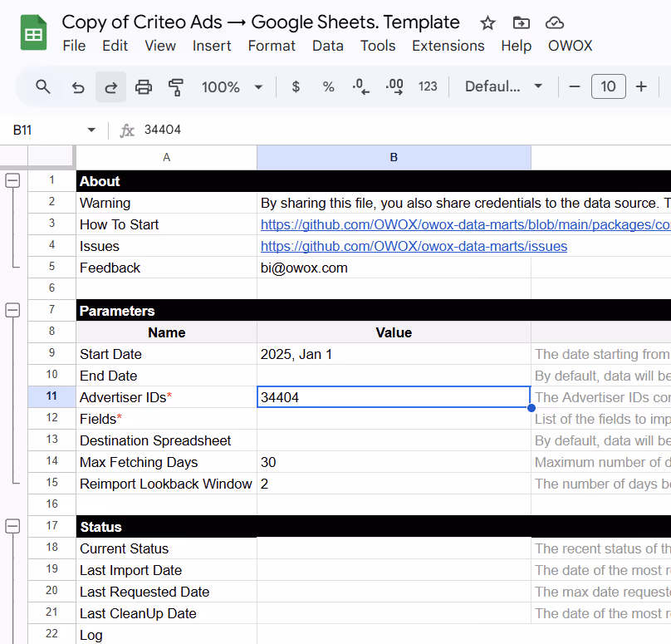Format selection as percent
This screenshot has height=644, width=671.
pyautogui.click(x=328, y=86)
